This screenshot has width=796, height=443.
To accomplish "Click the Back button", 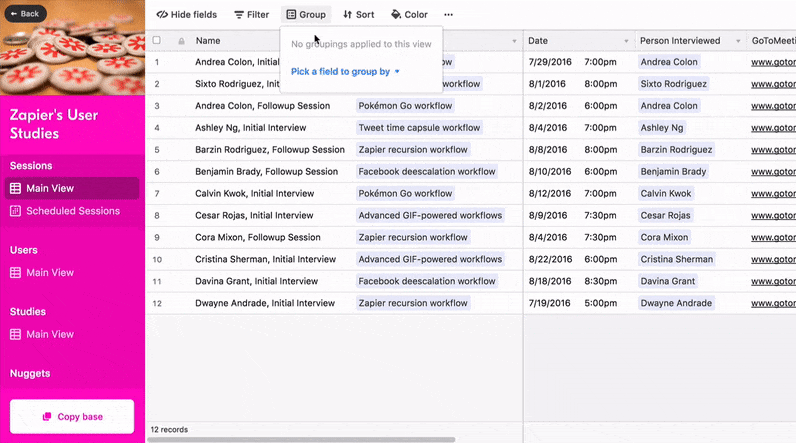I will tap(25, 14).
